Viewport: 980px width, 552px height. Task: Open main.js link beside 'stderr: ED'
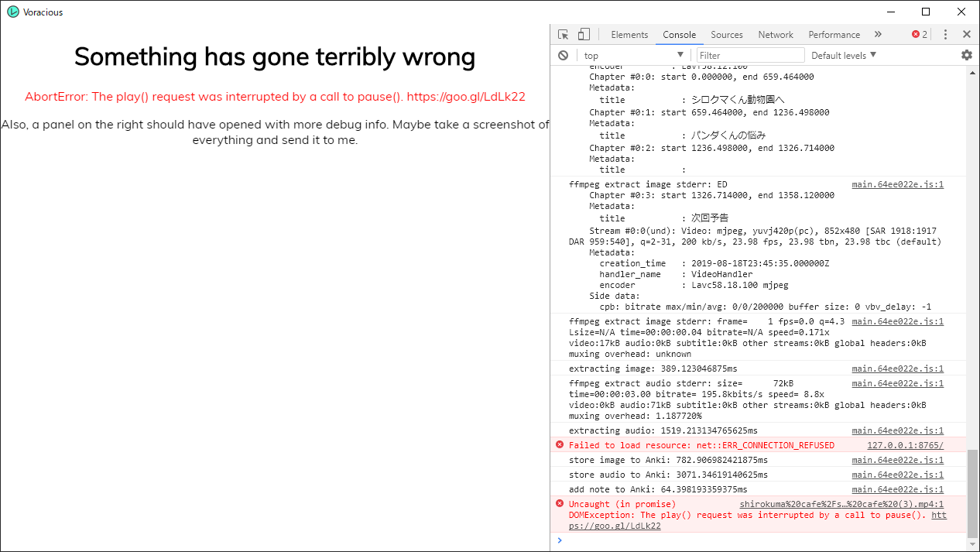[897, 184]
